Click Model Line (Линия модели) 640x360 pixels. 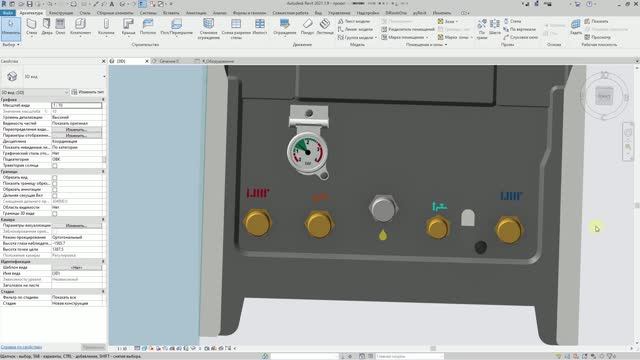pyautogui.click(x=355, y=29)
